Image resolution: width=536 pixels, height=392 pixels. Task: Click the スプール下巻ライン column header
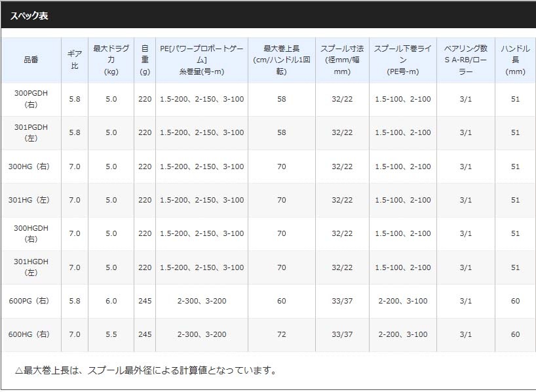pyautogui.click(x=402, y=60)
